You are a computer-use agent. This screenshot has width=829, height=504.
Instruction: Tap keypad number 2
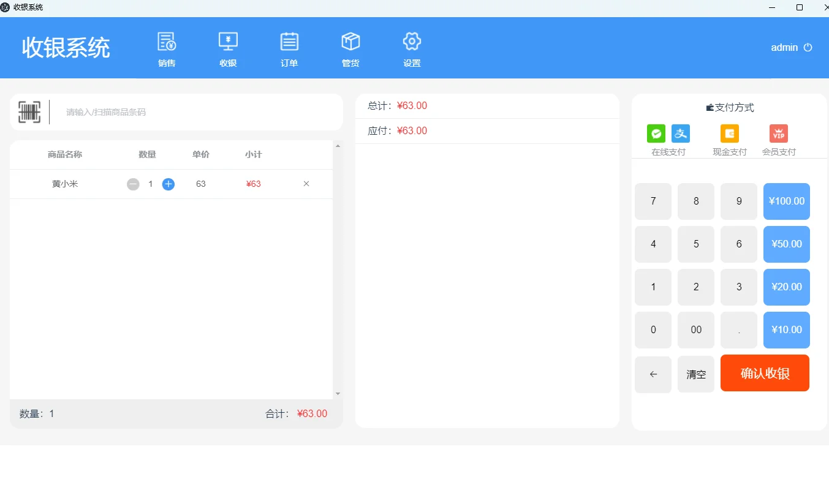pyautogui.click(x=696, y=287)
